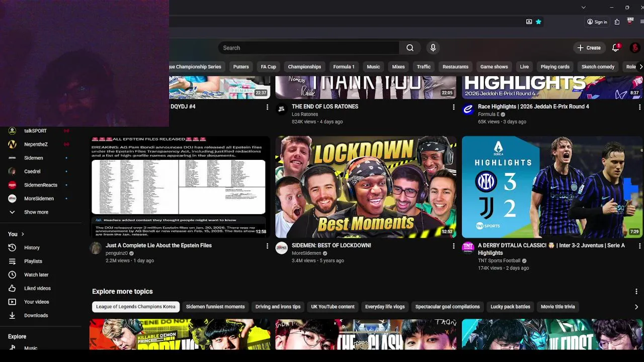The height and width of the screenshot is (362, 644).
Task: Open Los Ratones channel avatar
Action: 282,109
